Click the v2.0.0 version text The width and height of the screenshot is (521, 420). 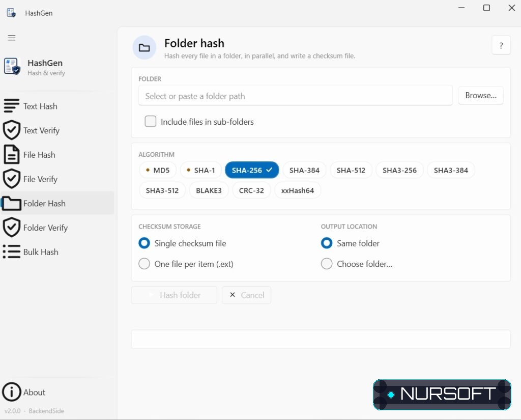(x=13, y=411)
